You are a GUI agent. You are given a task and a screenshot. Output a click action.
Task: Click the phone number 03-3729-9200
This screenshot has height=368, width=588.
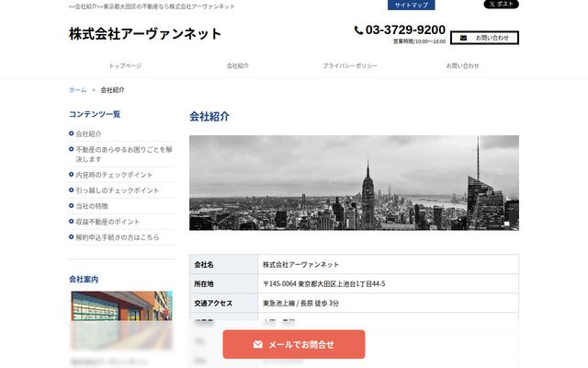point(405,29)
